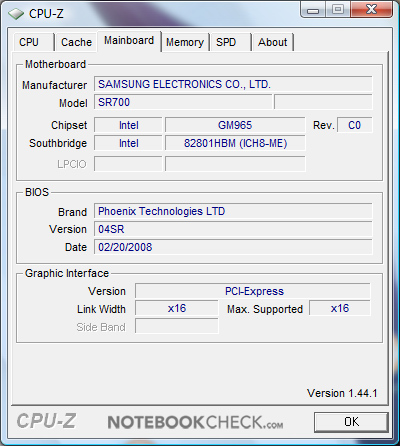The image size is (400, 446).
Task: Click the Model field SR700
Action: coord(183,102)
